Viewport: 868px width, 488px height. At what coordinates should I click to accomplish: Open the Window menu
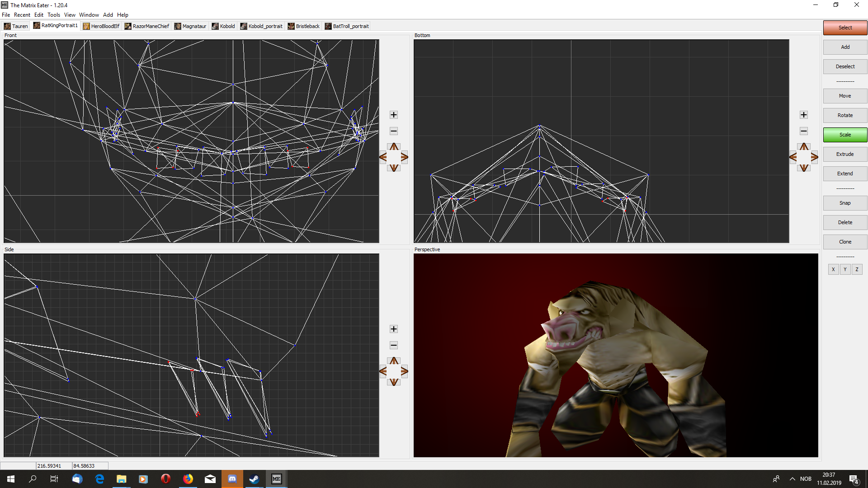click(89, 15)
